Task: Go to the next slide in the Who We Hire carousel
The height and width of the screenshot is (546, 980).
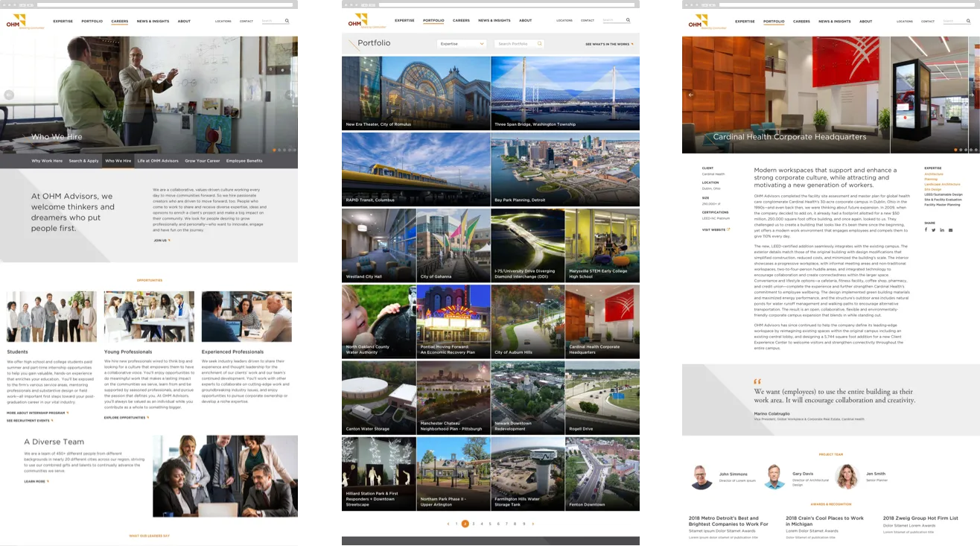Action: point(290,95)
